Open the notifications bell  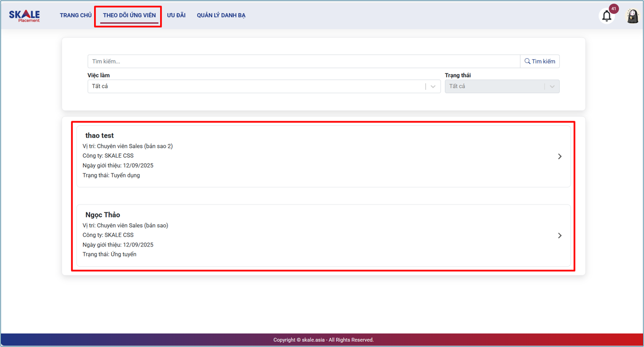607,16
